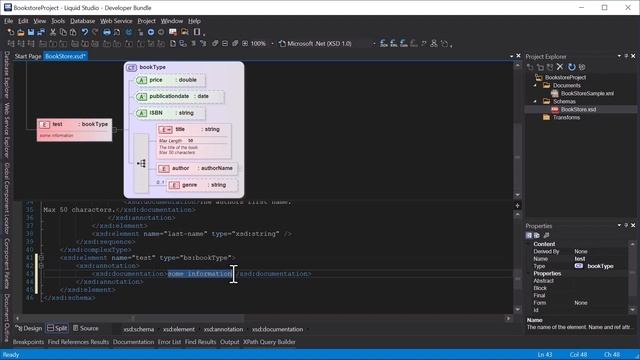640x360 pixels.
Task: Open the File menu
Action: pyautogui.click(x=9, y=21)
